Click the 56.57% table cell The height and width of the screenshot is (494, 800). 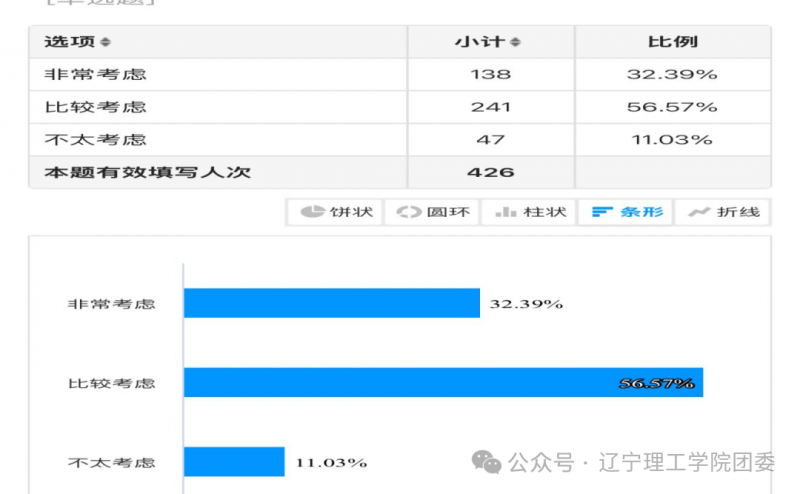(x=672, y=107)
